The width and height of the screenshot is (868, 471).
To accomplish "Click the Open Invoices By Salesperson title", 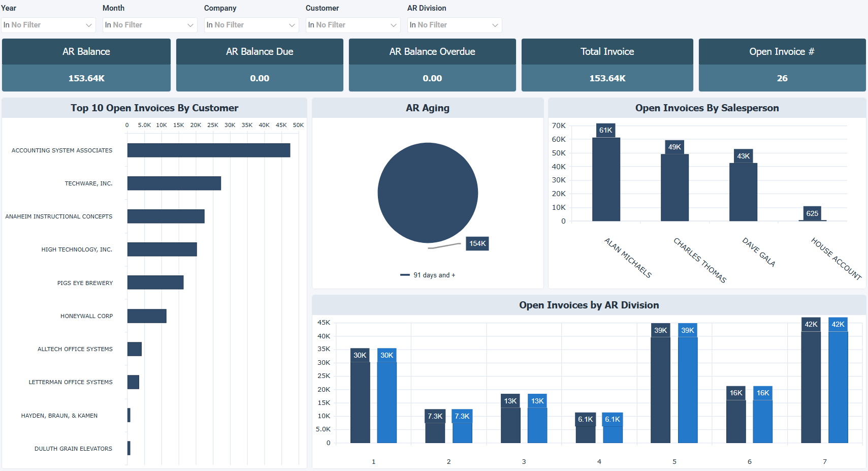I will coord(707,108).
